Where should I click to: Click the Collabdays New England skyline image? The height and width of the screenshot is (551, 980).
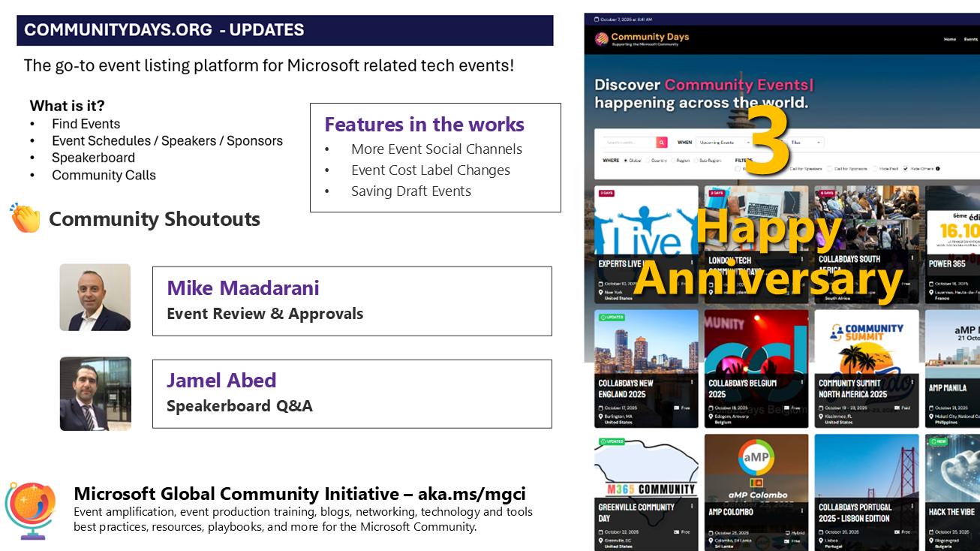click(x=646, y=342)
